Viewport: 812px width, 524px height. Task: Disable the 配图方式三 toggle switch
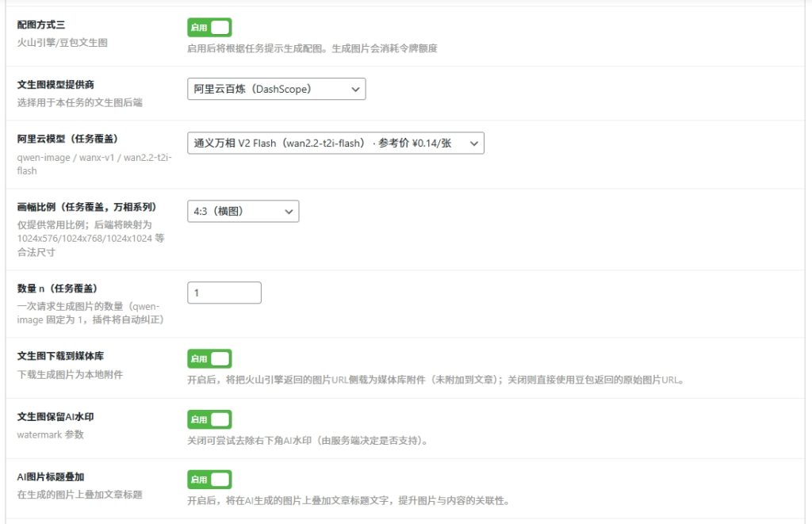(209, 26)
